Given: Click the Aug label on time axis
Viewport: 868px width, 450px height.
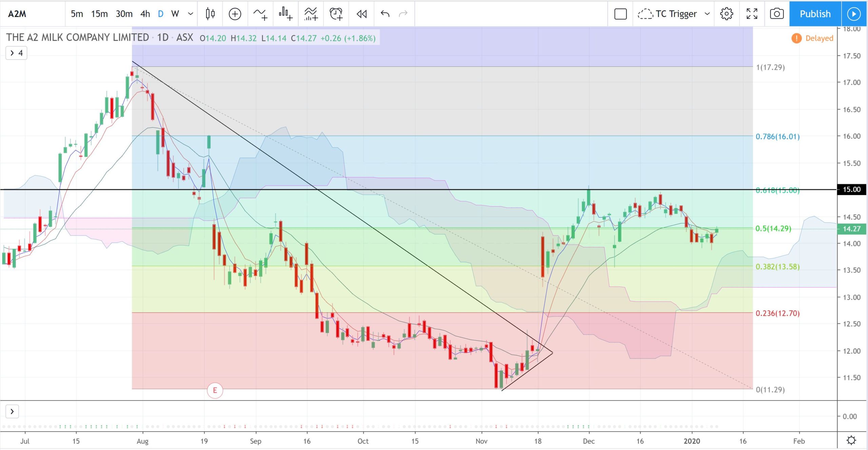Looking at the screenshot, I should [142, 441].
